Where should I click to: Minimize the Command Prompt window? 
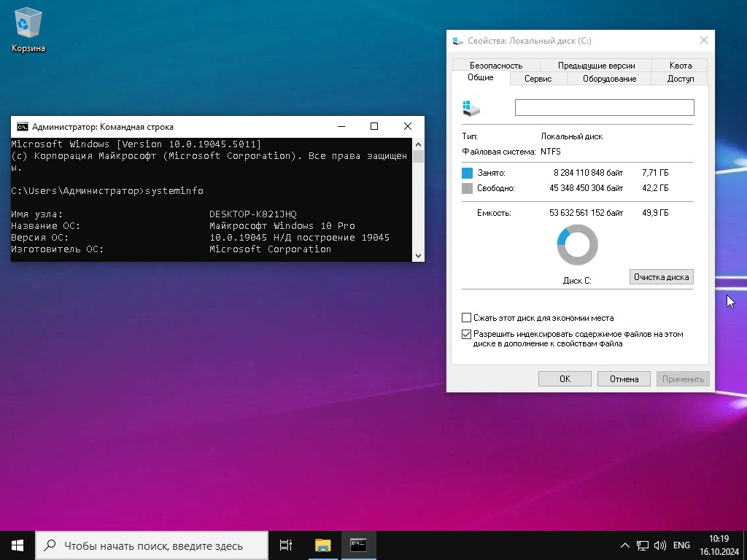341,126
